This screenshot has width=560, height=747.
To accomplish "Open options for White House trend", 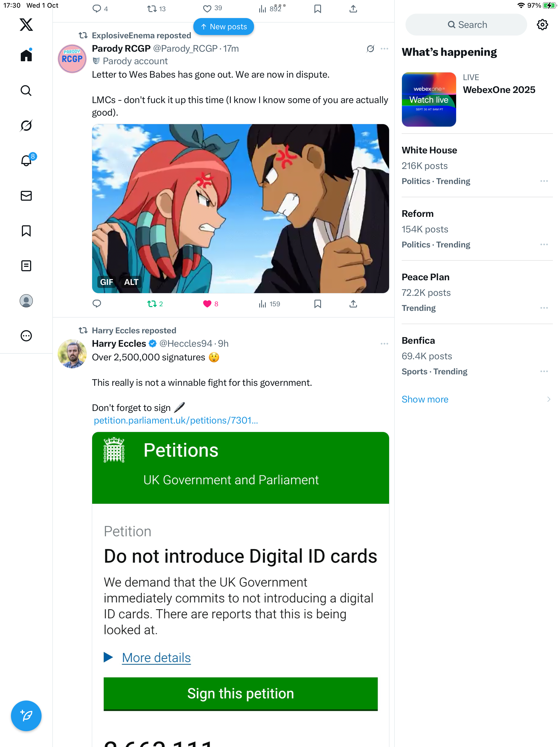I will [544, 181].
